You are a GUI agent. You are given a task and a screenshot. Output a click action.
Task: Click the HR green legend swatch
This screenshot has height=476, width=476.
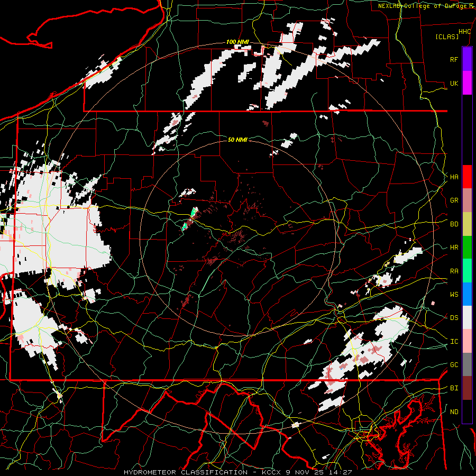467,247
